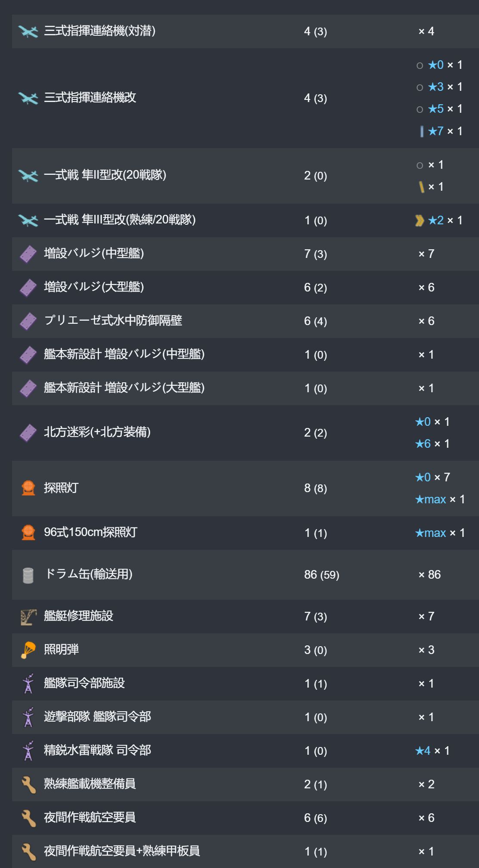Screen dimensions: 479x868
Task: Click the wrench icon beside 夜間作戦航空要員+熟練甲板員
Action: click(x=28, y=852)
